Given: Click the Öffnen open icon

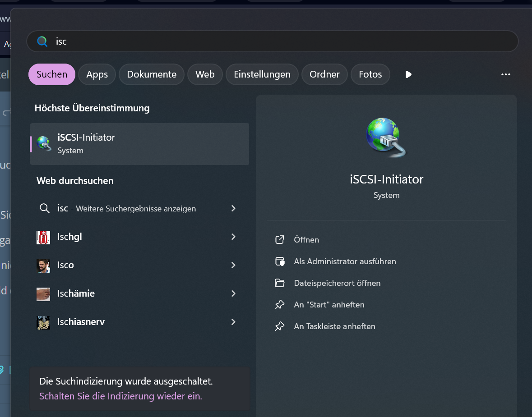Looking at the screenshot, I should coord(280,240).
